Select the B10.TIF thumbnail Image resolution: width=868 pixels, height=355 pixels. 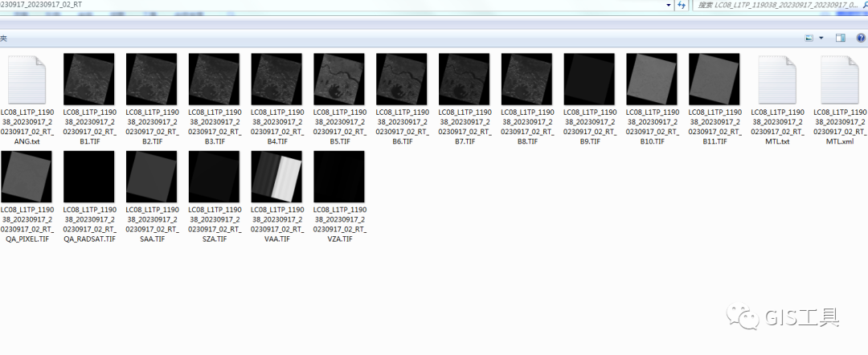(x=652, y=79)
